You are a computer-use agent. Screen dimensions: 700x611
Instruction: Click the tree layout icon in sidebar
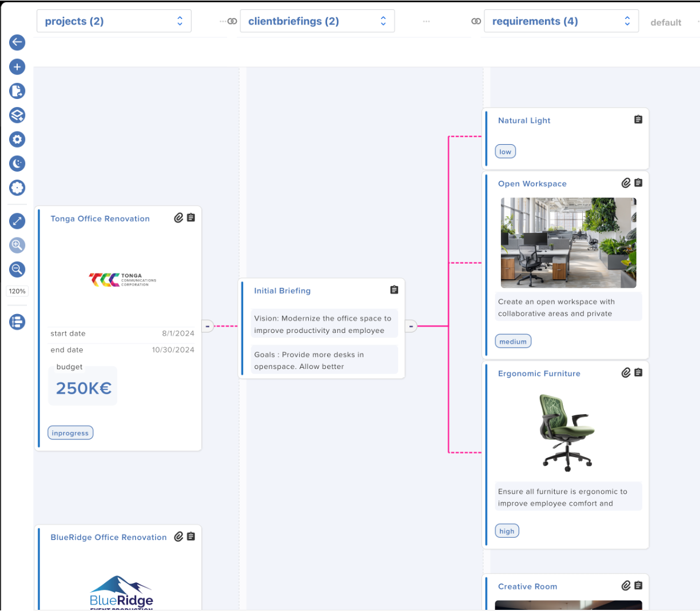(x=17, y=322)
